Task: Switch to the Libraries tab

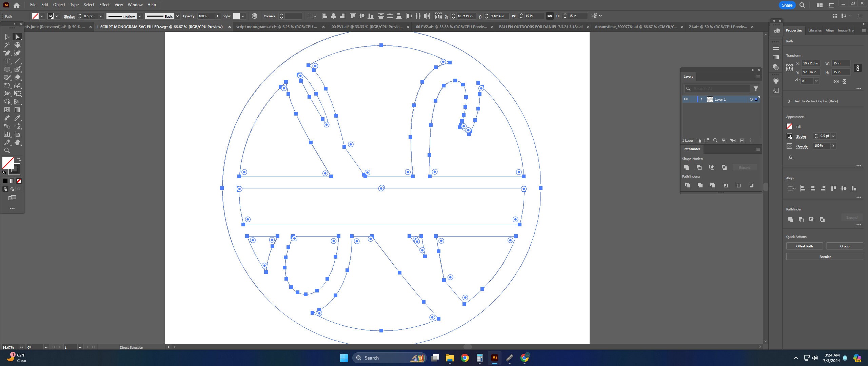Action: (x=814, y=30)
